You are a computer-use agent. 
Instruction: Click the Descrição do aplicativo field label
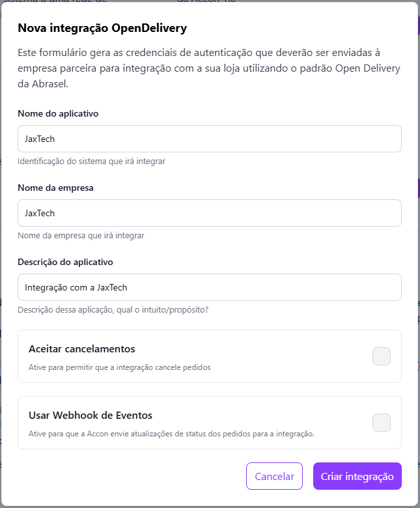click(x=65, y=262)
